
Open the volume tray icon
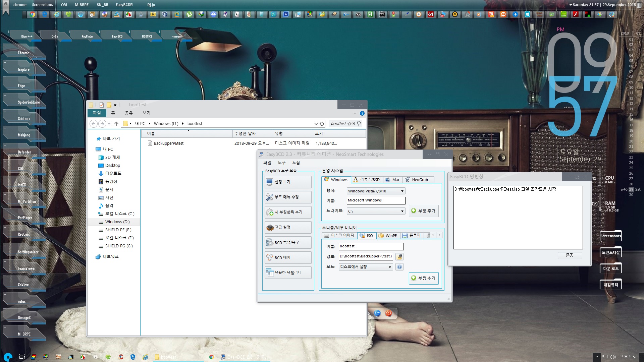612,357
